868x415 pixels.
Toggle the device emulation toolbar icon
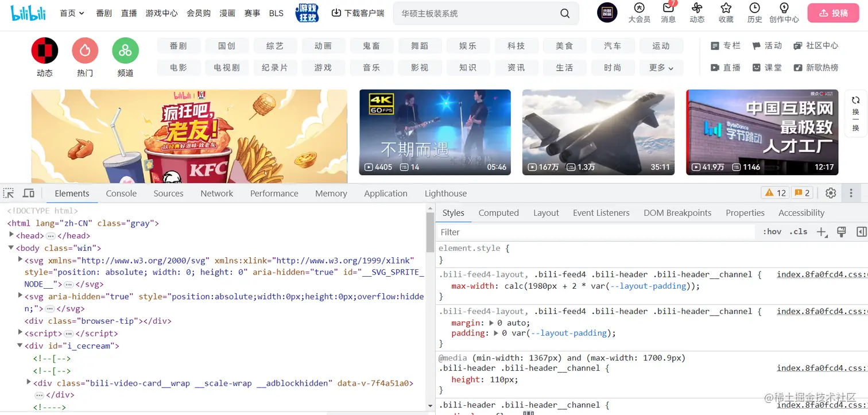[28, 193]
